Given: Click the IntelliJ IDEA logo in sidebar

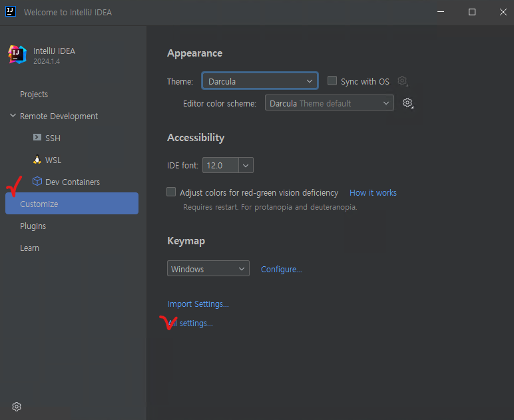Looking at the screenshot, I should point(17,55).
